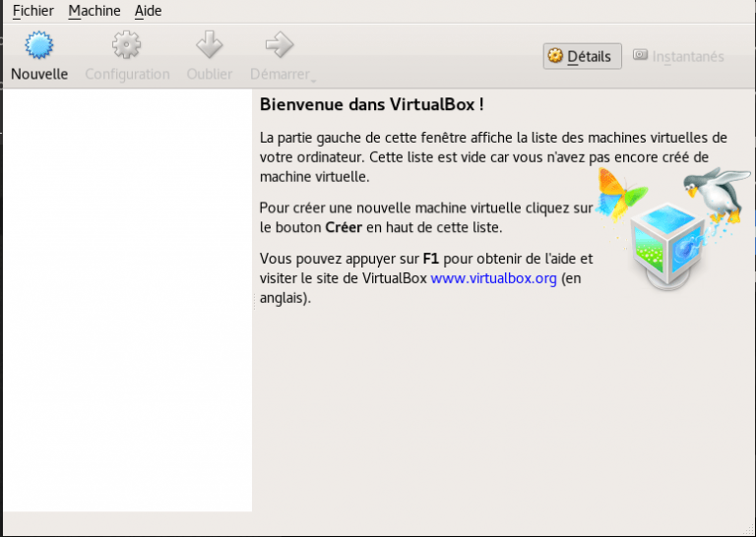Viewport: 756px width, 537px height.
Task: Switch to the Instantanés view
Action: pyautogui.click(x=677, y=56)
